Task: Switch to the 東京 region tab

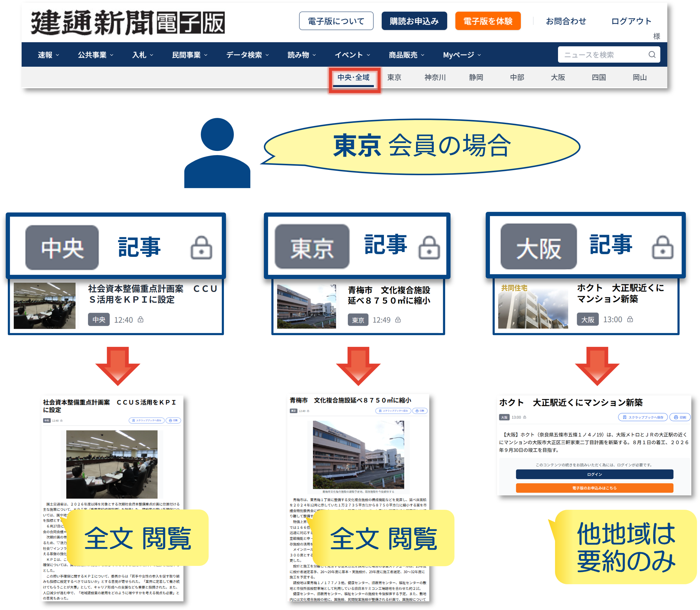Action: pos(394,78)
